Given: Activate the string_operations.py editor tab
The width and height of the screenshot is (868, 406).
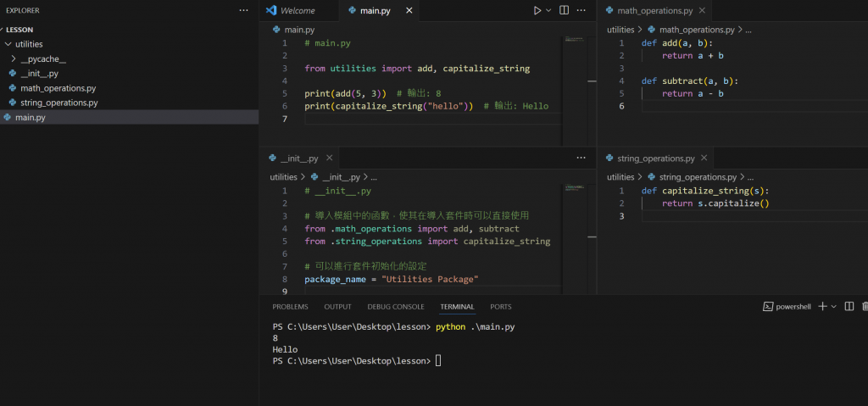Looking at the screenshot, I should click(x=656, y=158).
